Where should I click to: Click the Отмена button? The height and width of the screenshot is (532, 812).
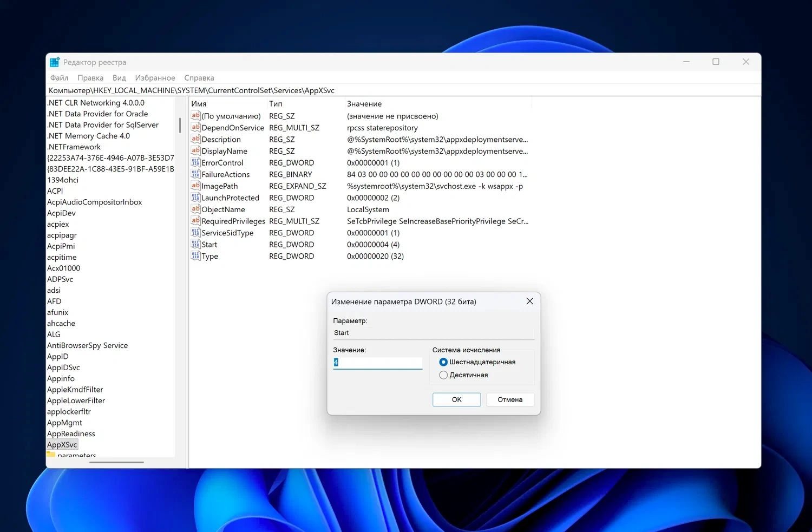pos(509,399)
